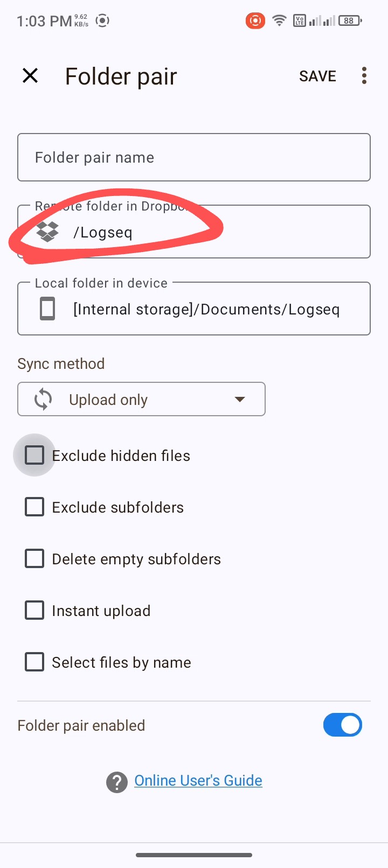The height and width of the screenshot is (868, 388).
Task: Tap the red screen recorder status icon
Action: (x=255, y=21)
